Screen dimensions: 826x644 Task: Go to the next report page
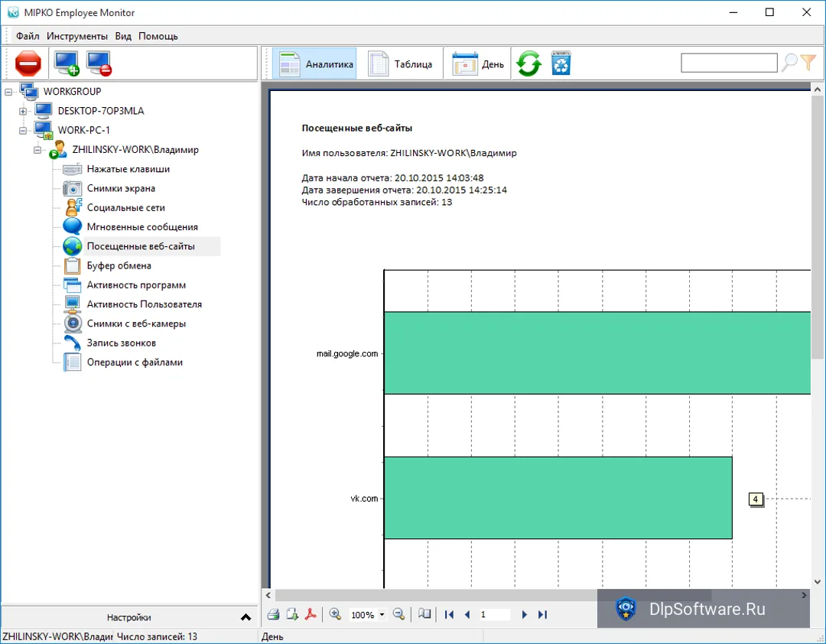pos(524,614)
